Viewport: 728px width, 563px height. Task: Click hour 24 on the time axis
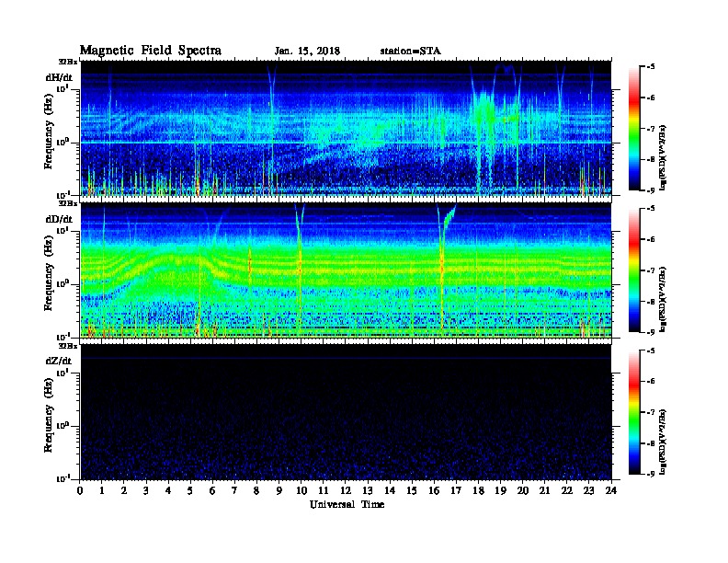pos(611,490)
